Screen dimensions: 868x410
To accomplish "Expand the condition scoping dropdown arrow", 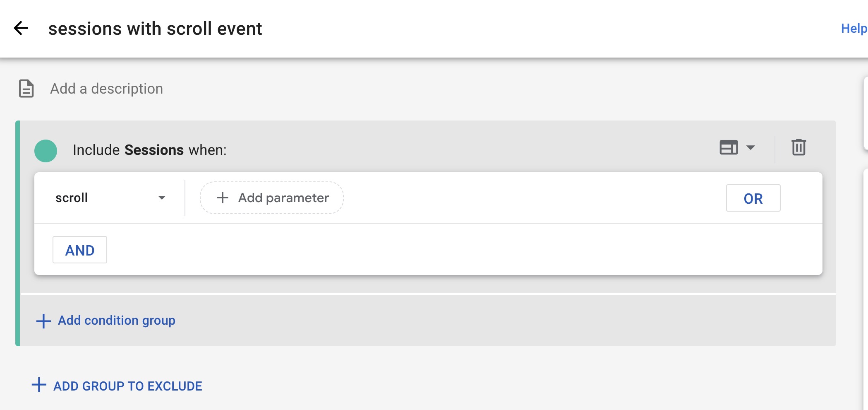I will coord(751,147).
